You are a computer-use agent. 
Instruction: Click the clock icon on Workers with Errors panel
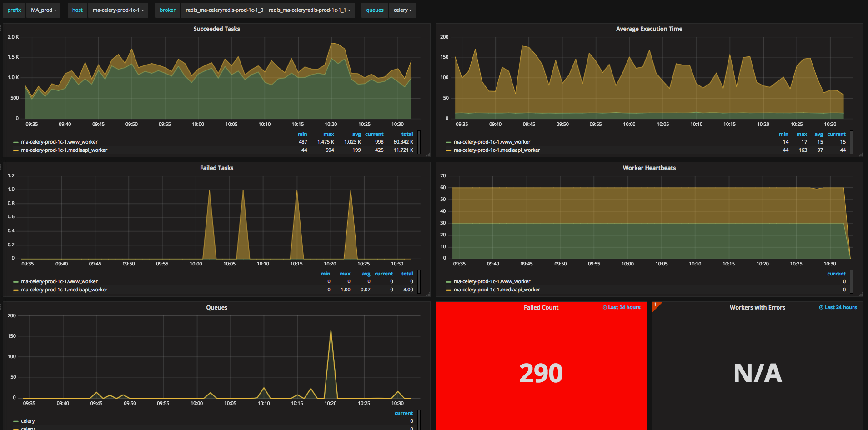pyautogui.click(x=821, y=307)
